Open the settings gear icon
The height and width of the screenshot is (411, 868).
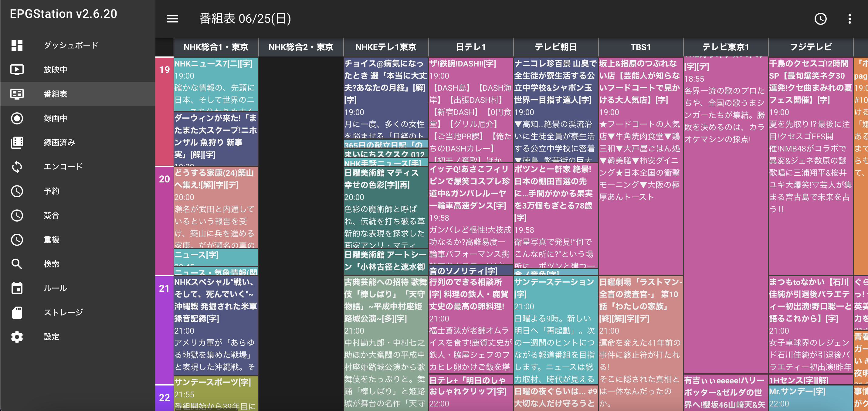(x=17, y=337)
